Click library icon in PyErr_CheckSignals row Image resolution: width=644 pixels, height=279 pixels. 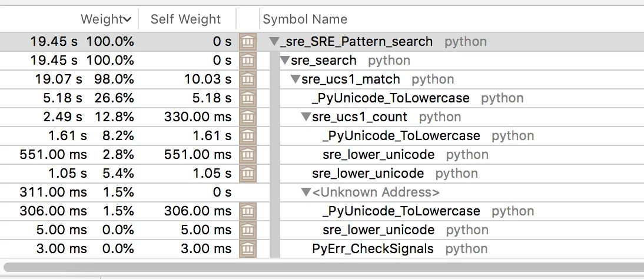(x=248, y=249)
